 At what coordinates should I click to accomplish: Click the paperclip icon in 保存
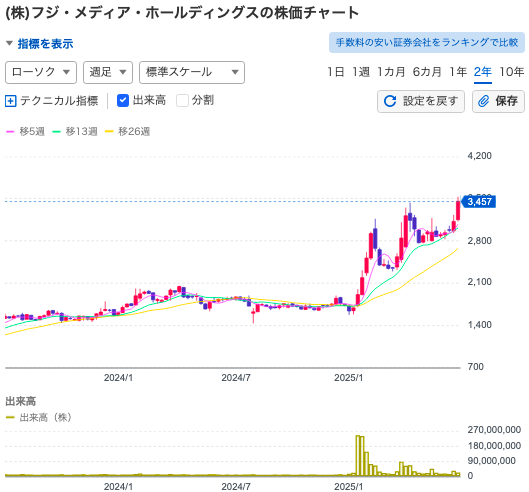(483, 101)
